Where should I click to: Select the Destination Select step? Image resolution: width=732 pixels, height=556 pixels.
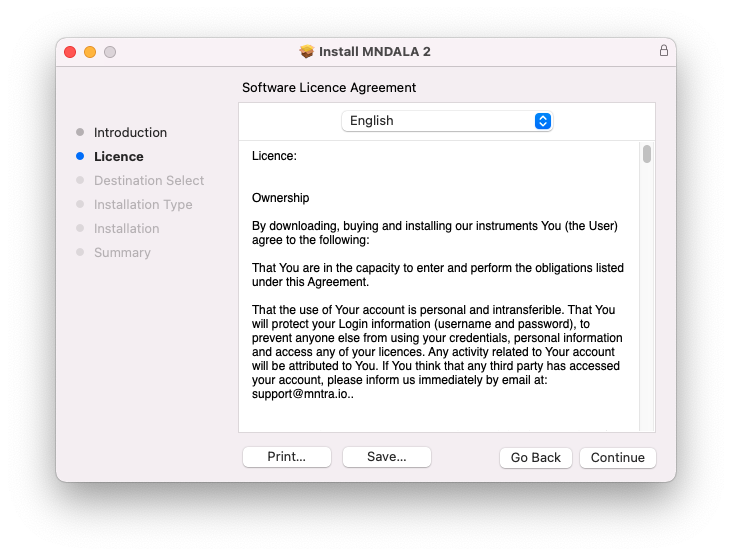click(149, 181)
